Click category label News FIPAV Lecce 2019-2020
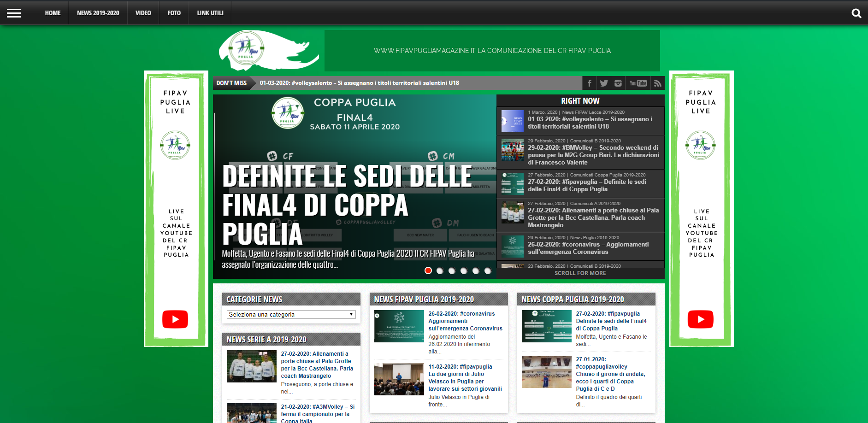This screenshot has height=423, width=868. [x=593, y=112]
